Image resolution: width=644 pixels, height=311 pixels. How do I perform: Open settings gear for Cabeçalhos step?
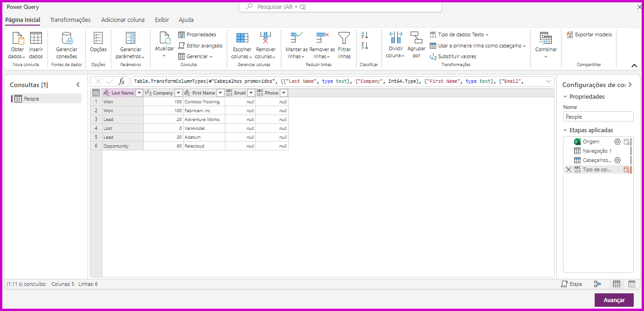click(617, 160)
